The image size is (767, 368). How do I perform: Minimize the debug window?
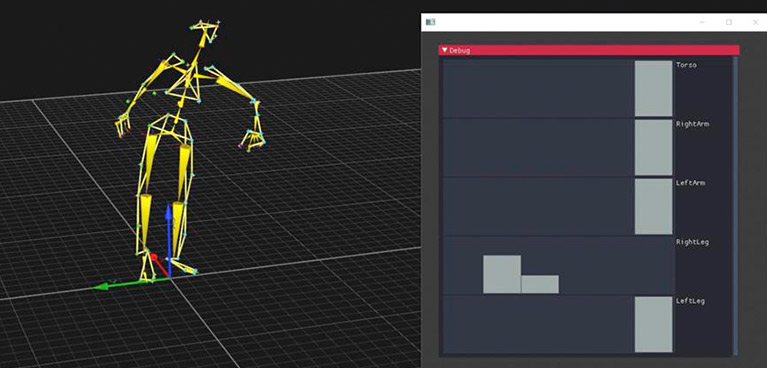(x=702, y=23)
